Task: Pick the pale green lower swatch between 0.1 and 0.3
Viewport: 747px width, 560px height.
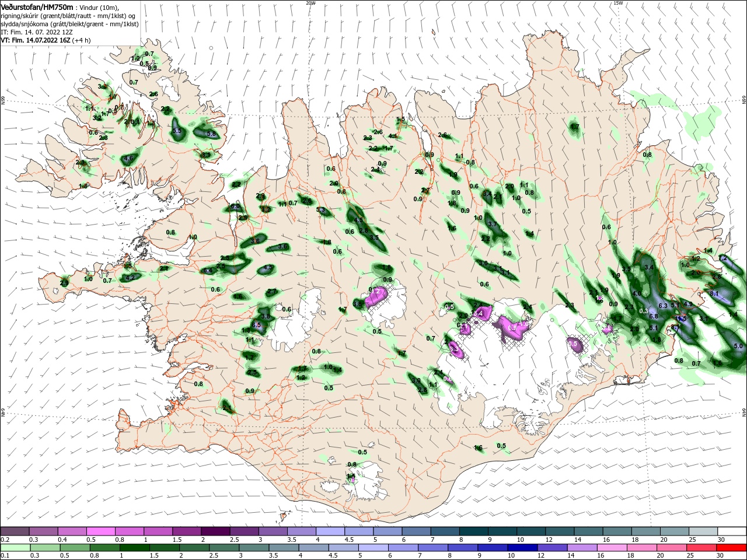Action: [15, 548]
